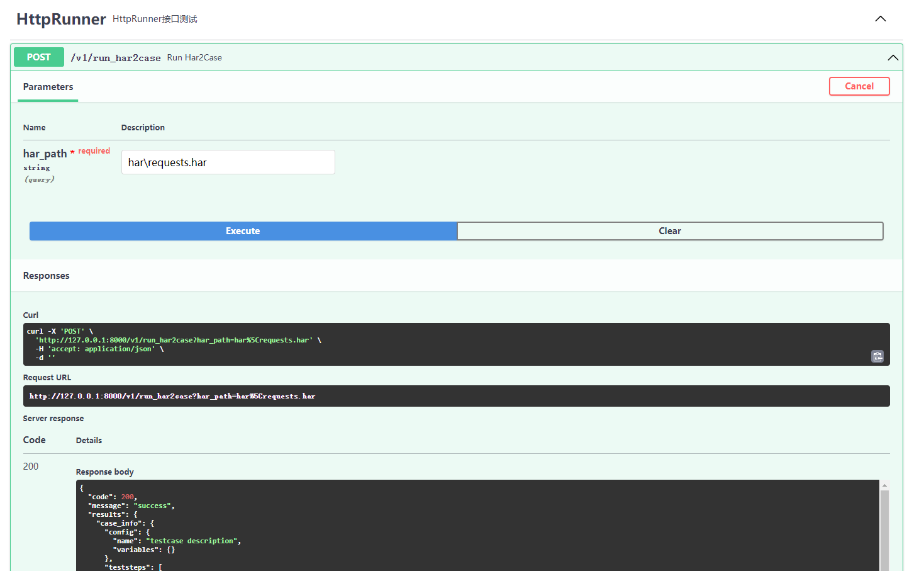The width and height of the screenshot is (924, 571).
Task: Click the HttpRunner section title
Action: click(61, 19)
